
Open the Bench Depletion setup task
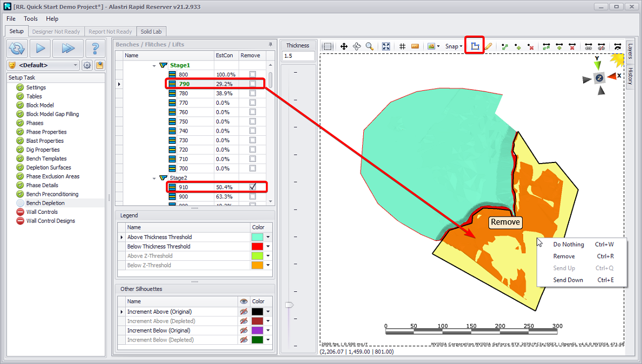pos(45,203)
